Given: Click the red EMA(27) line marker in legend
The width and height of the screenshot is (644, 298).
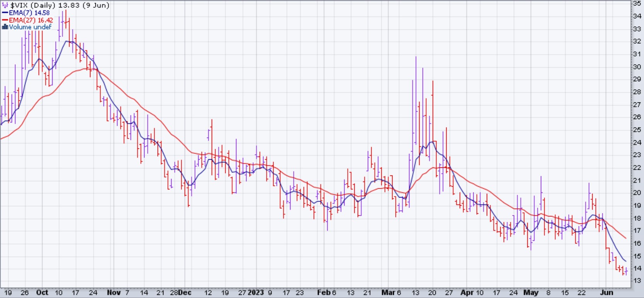Looking at the screenshot, I should pos(5,20).
